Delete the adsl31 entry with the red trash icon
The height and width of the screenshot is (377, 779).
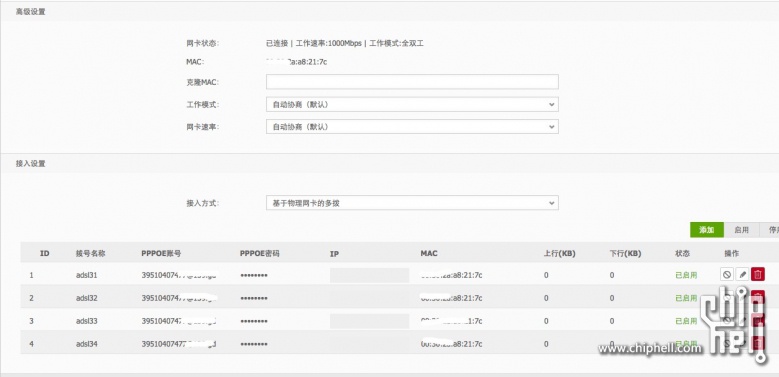pos(758,274)
